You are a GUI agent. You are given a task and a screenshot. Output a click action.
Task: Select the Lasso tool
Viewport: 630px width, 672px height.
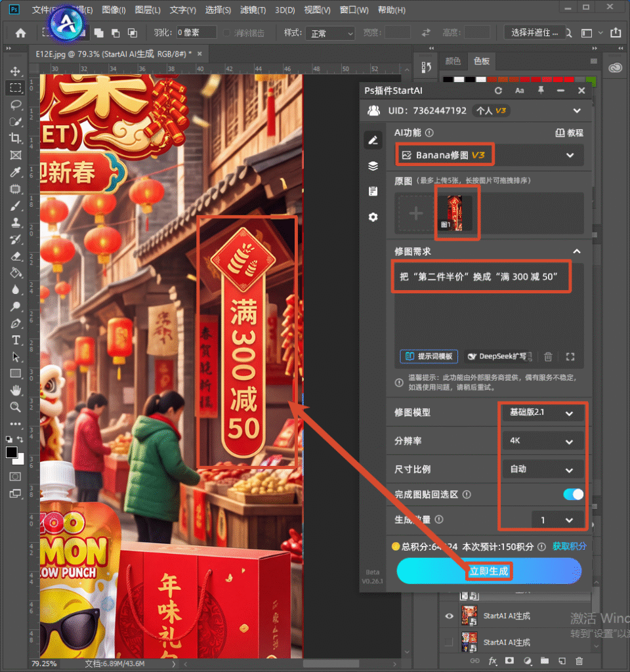16,104
